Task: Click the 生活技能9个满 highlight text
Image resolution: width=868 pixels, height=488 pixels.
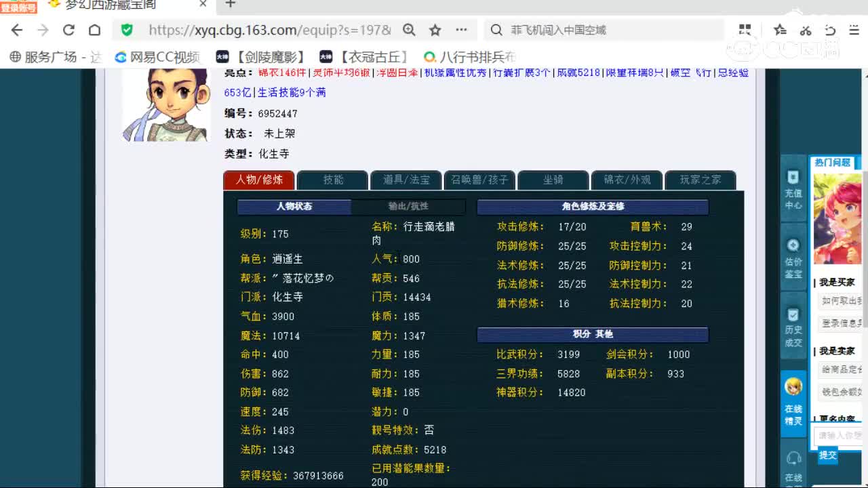Action: pyautogui.click(x=292, y=92)
